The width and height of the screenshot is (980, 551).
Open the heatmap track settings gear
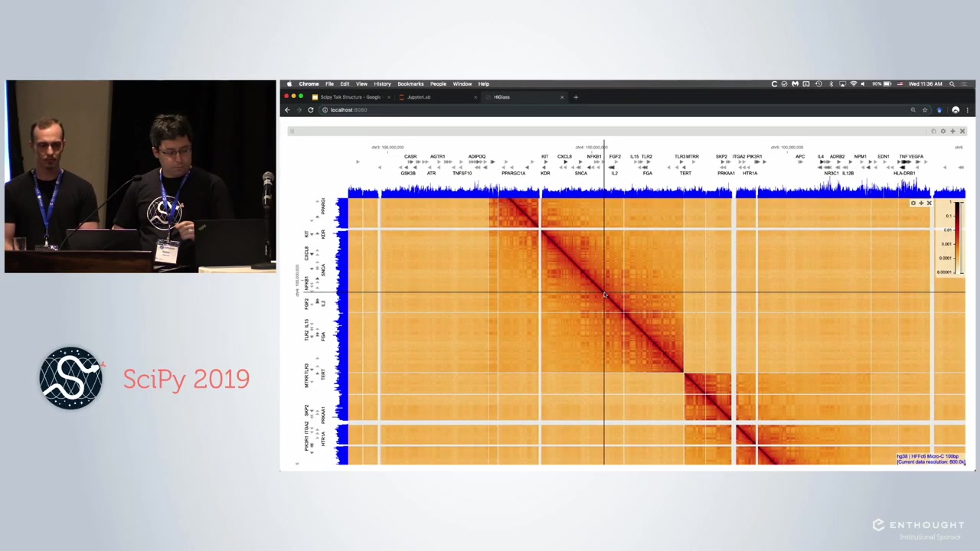[x=913, y=203]
